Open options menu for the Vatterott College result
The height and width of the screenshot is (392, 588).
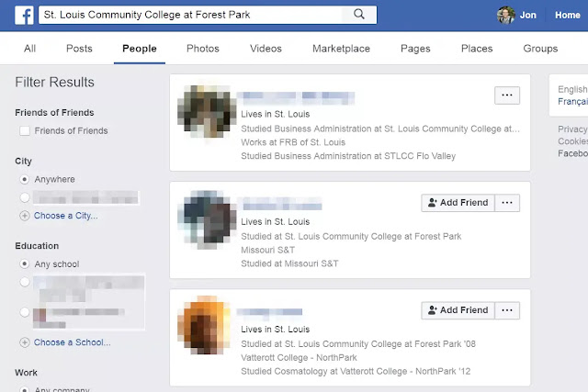pyautogui.click(x=507, y=310)
